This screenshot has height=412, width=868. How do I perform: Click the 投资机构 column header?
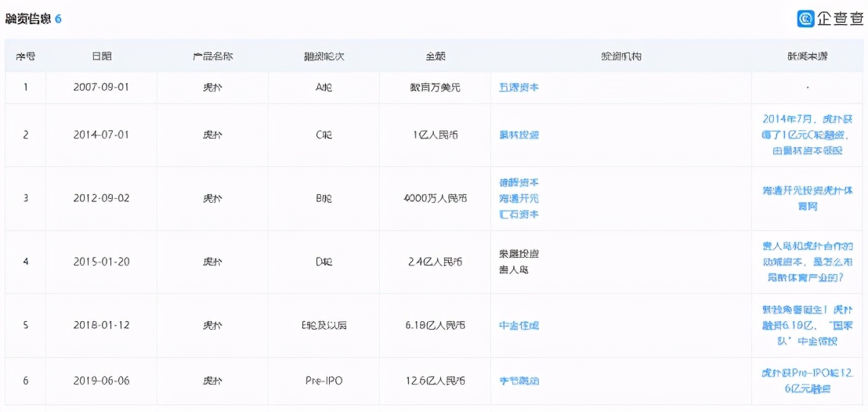pyautogui.click(x=620, y=56)
